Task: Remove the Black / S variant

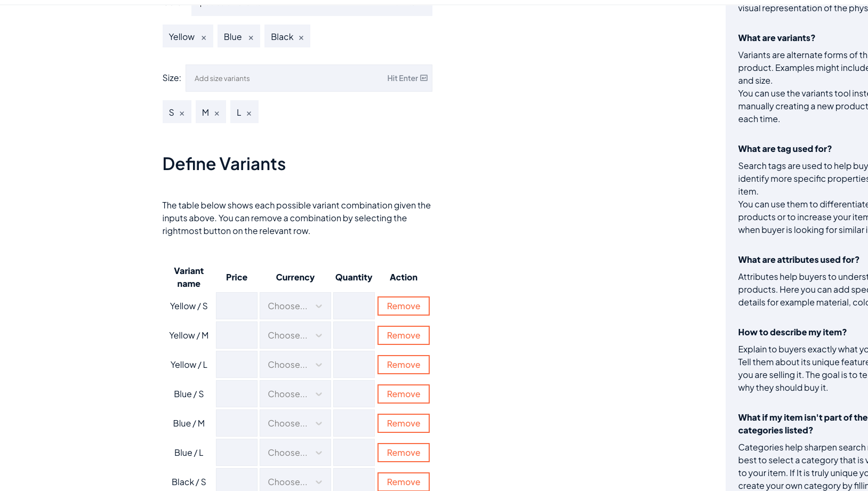Action: [x=403, y=481]
